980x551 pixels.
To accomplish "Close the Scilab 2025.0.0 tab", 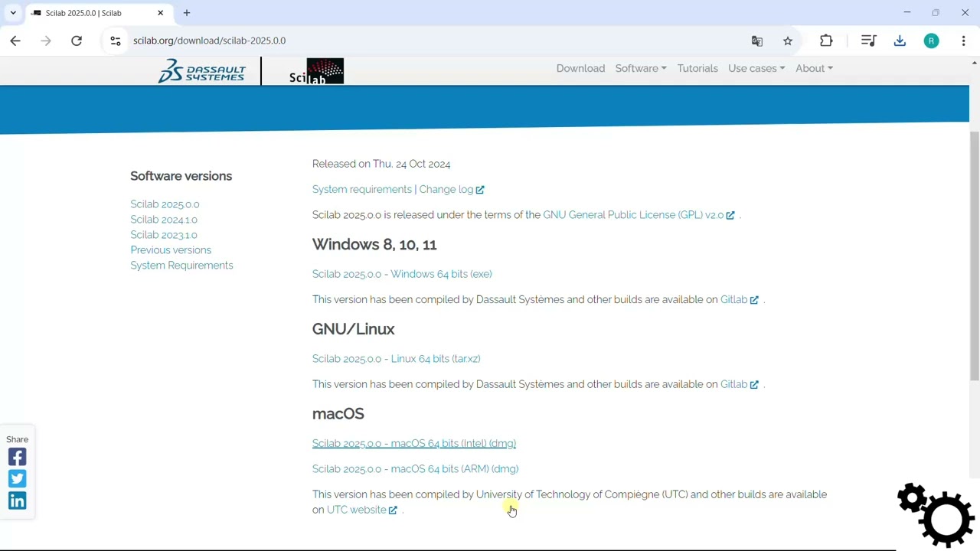I will (x=161, y=13).
